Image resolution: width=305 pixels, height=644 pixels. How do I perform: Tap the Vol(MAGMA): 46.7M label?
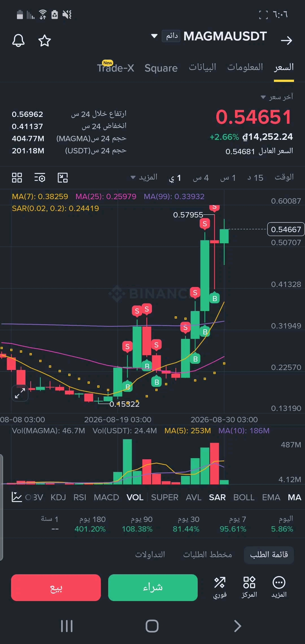tap(48, 431)
